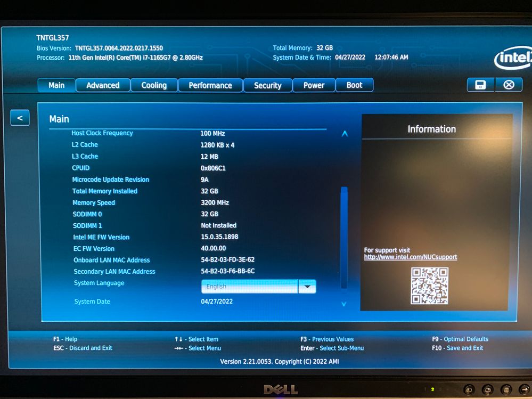This screenshot has width=532, height=399.
Task: Click the 100 MHz value
Action: (x=212, y=133)
